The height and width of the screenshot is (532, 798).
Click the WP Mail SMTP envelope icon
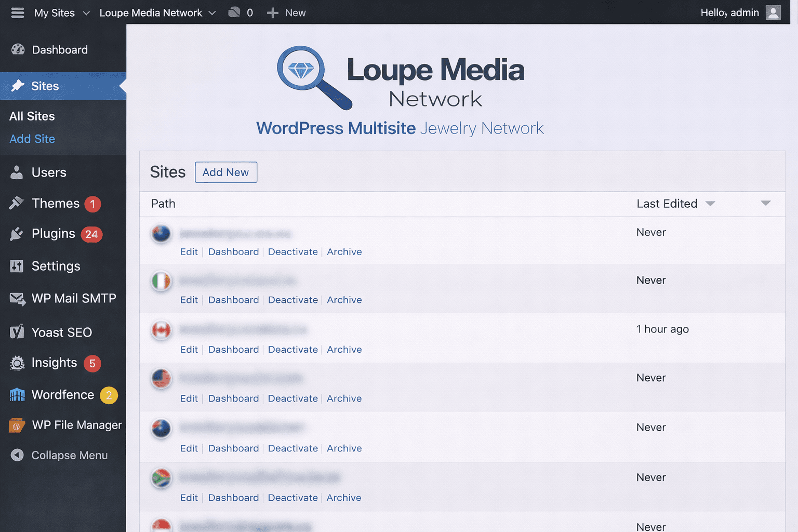pos(17,298)
